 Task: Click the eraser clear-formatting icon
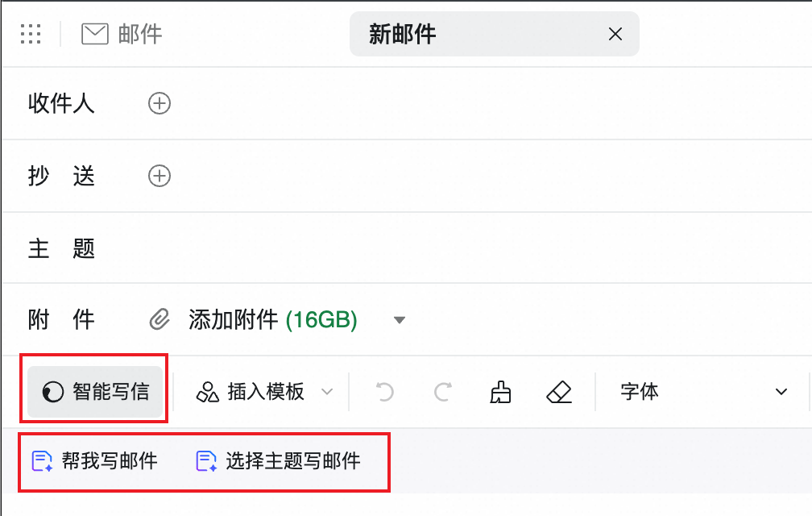tap(559, 392)
